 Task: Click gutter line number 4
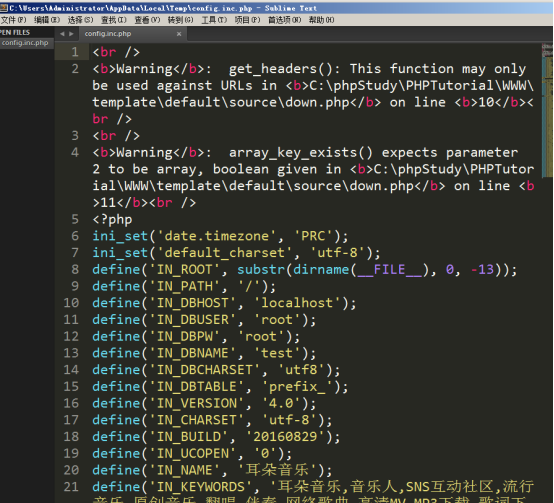(75, 153)
